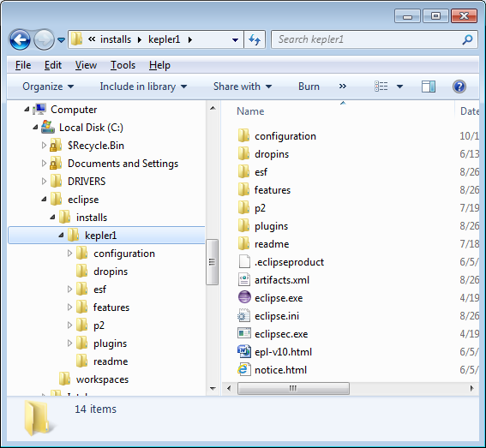Image resolution: width=486 pixels, height=448 pixels.
Task: Expand the DRIVERS tree node
Action: (44, 182)
